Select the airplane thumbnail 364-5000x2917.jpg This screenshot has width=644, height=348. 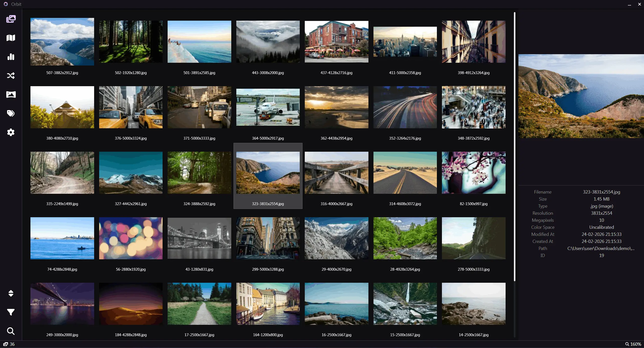coord(268,107)
